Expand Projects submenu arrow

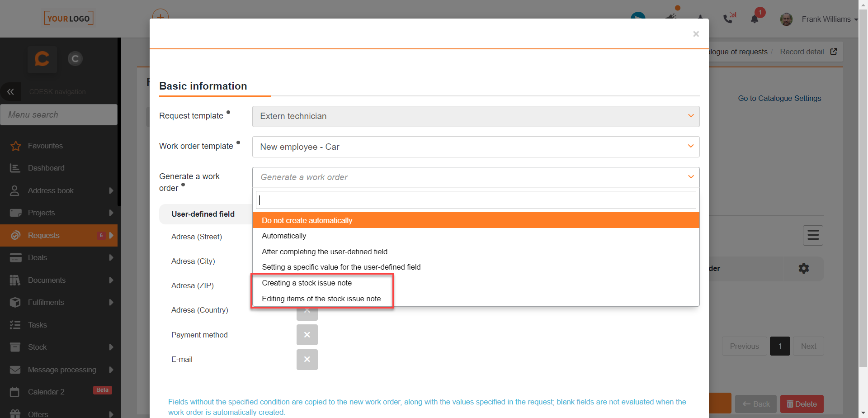[x=111, y=213]
